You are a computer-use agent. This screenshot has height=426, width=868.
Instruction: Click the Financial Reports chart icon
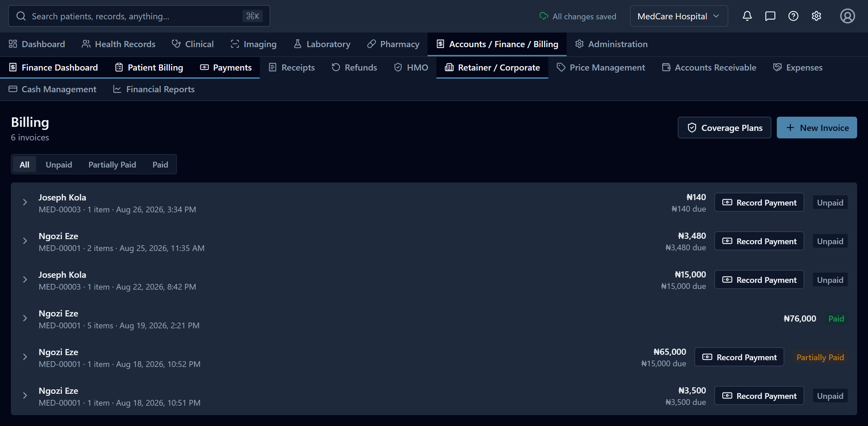pyautogui.click(x=117, y=89)
